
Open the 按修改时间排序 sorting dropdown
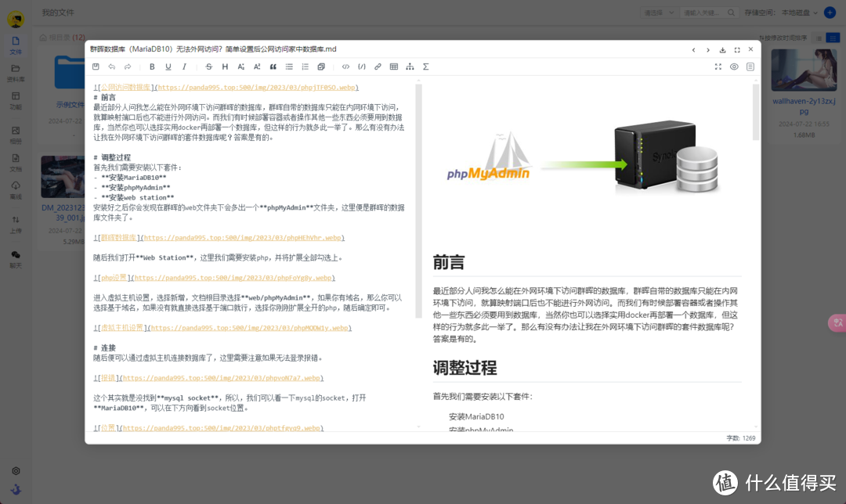point(786,37)
